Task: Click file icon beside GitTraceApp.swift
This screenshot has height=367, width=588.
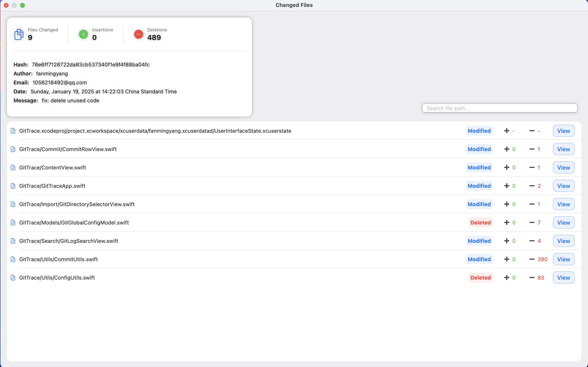Action: [x=13, y=186]
